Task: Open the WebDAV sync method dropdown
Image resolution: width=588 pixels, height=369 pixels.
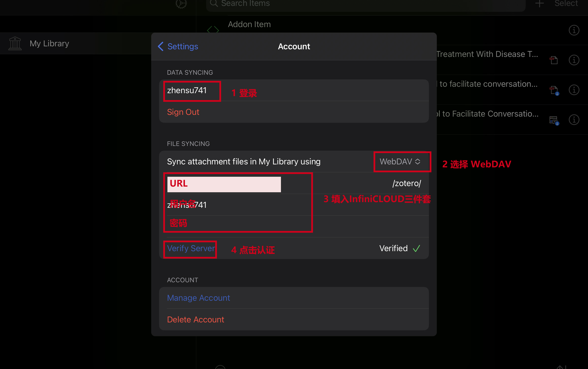Action: tap(400, 162)
